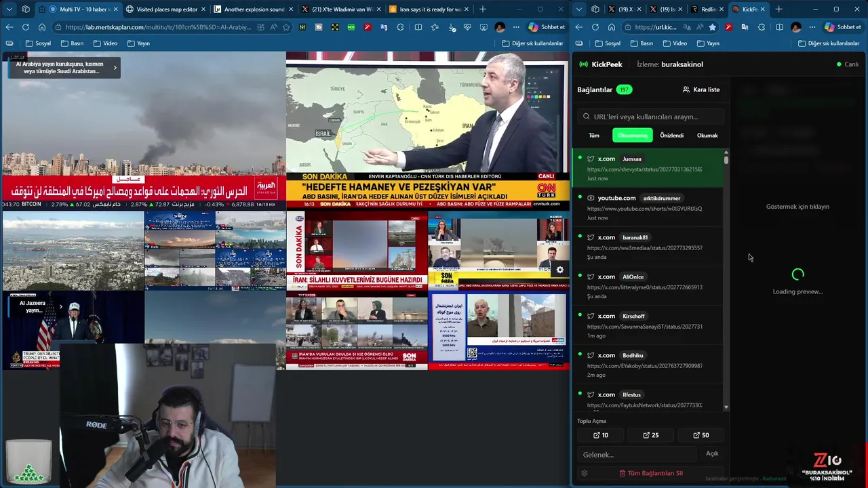Image resolution: width=868 pixels, height=488 pixels.
Task: Click the KickPeek logo icon
Action: click(x=583, y=64)
